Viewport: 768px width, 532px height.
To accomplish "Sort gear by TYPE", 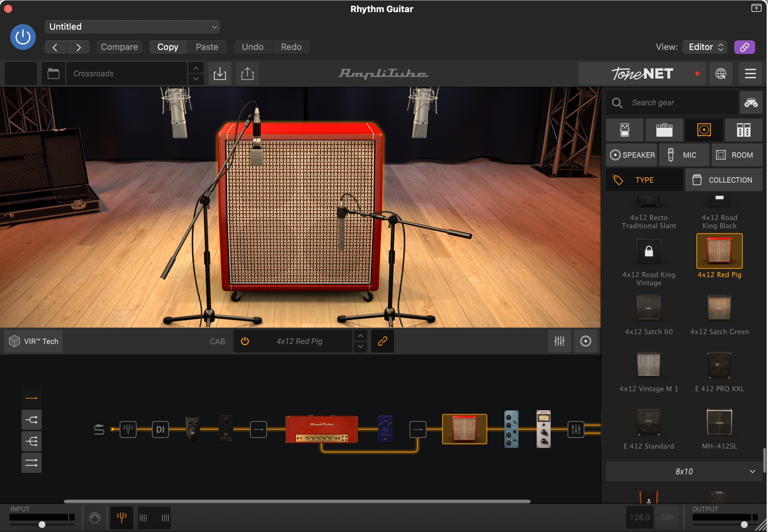I will (644, 180).
